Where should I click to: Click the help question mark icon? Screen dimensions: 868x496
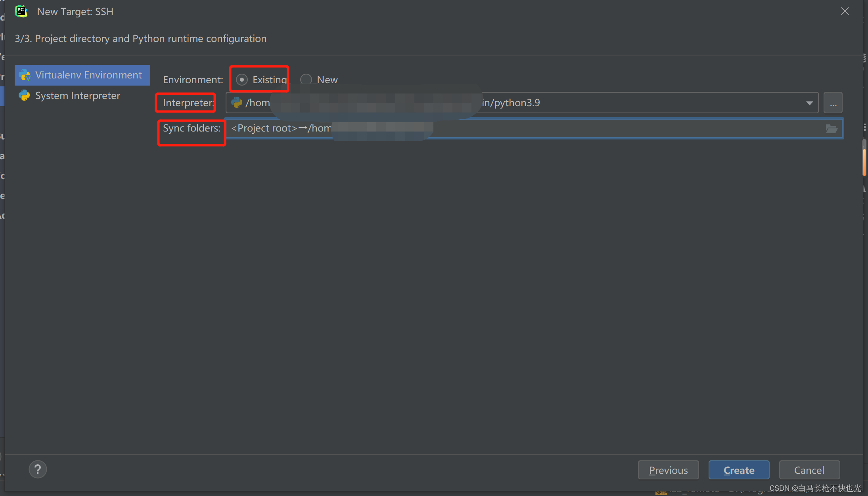pos(38,470)
